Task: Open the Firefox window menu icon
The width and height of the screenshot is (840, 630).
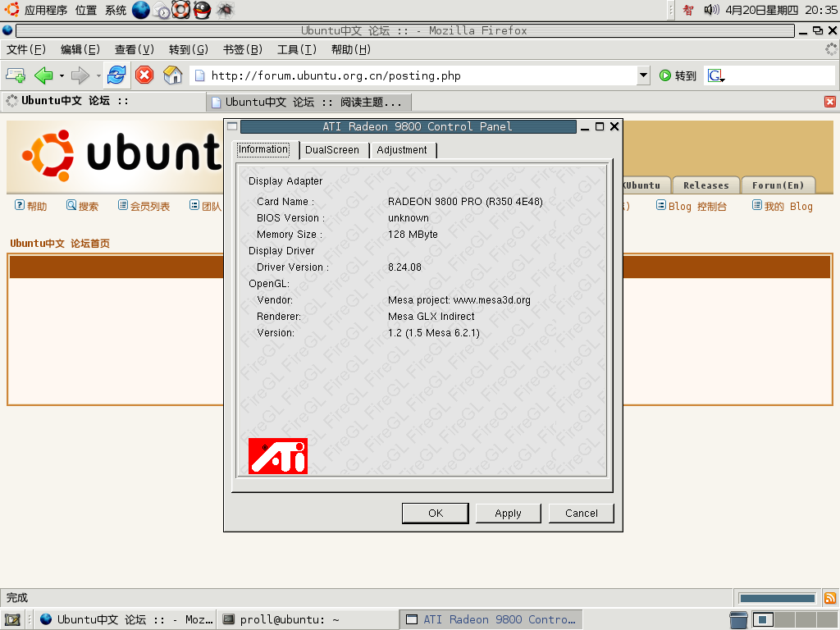Action: pyautogui.click(x=7, y=30)
